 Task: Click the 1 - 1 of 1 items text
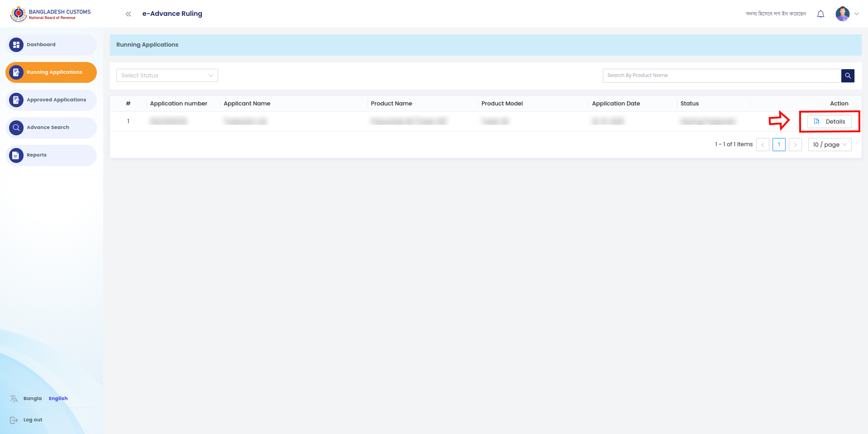734,144
